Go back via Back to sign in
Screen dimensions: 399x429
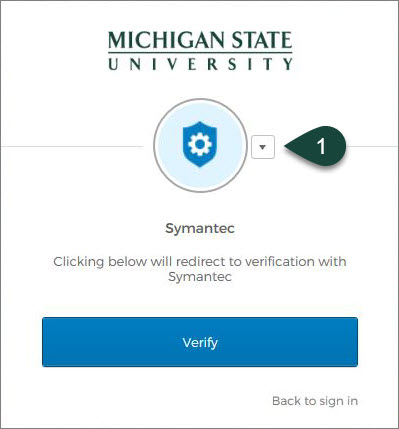click(x=315, y=401)
